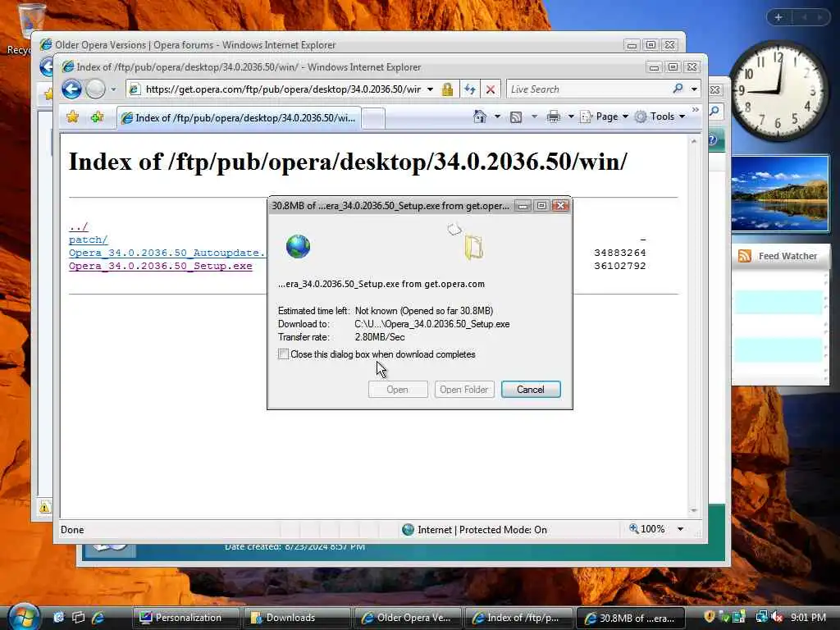840x630 pixels.
Task: Open the zoom level dropdown arrow
Action: (x=680, y=529)
